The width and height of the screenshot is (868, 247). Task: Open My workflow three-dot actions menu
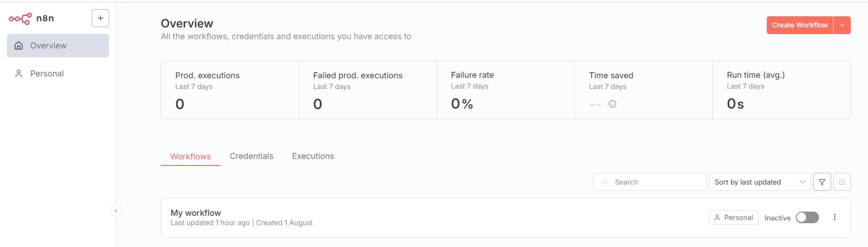point(834,217)
